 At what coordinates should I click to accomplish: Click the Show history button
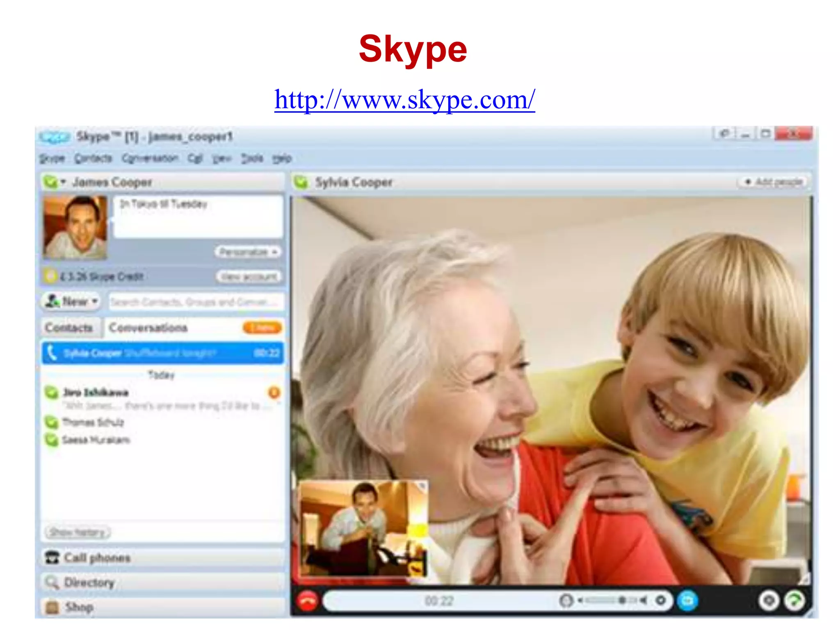(77, 533)
